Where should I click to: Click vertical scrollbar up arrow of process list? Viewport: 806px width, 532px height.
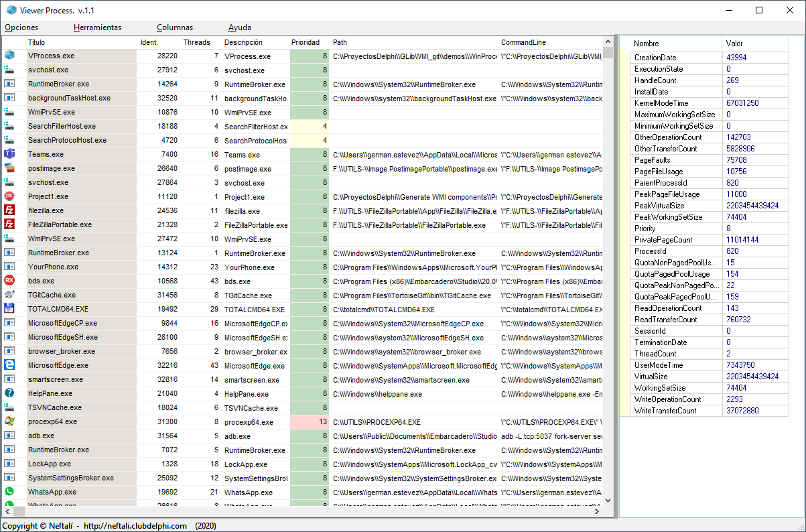[x=608, y=42]
